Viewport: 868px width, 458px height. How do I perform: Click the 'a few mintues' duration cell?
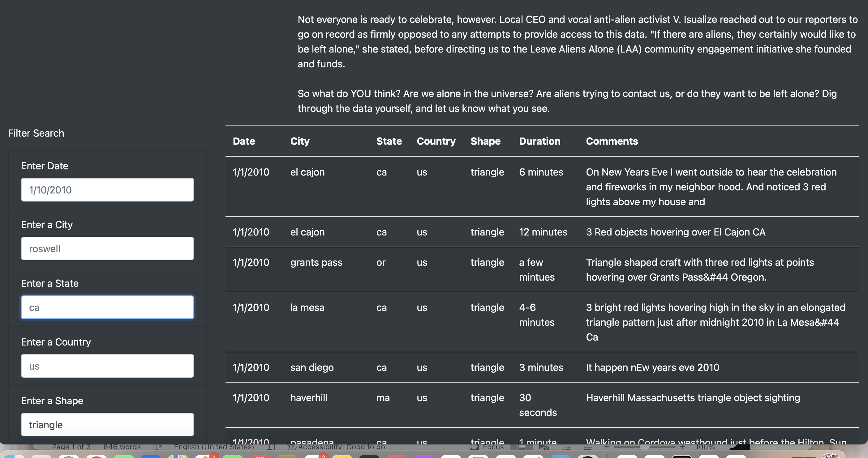[x=537, y=269]
